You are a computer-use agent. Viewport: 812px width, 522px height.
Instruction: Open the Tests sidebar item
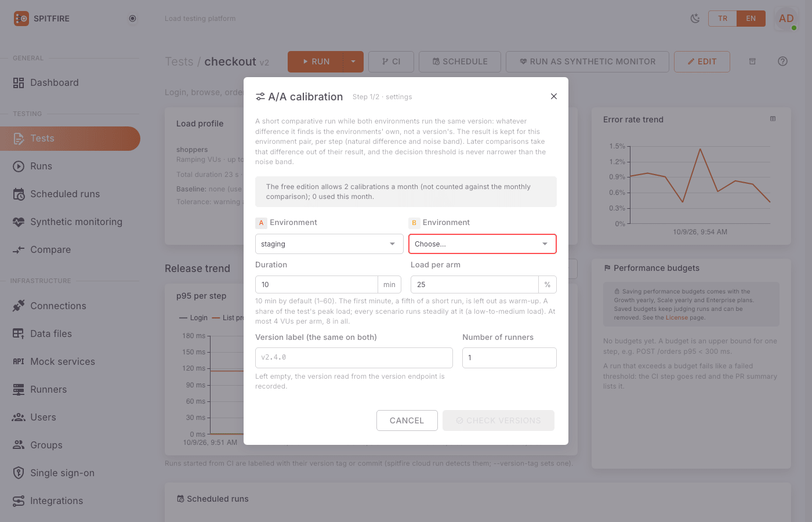70,139
